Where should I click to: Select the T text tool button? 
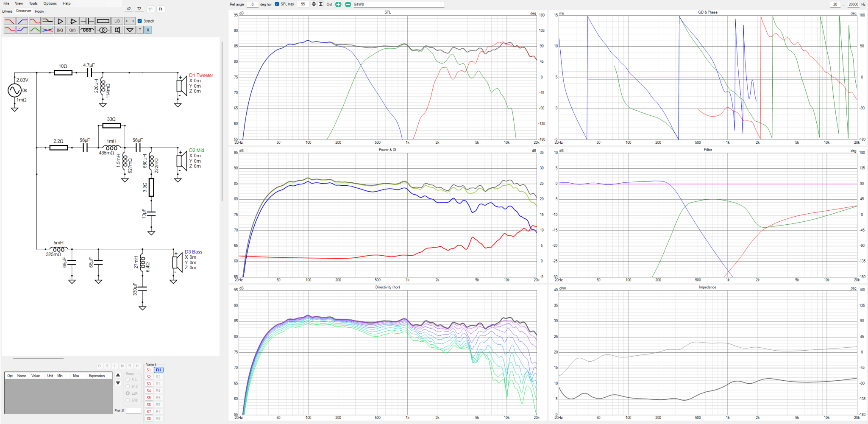pos(140,30)
